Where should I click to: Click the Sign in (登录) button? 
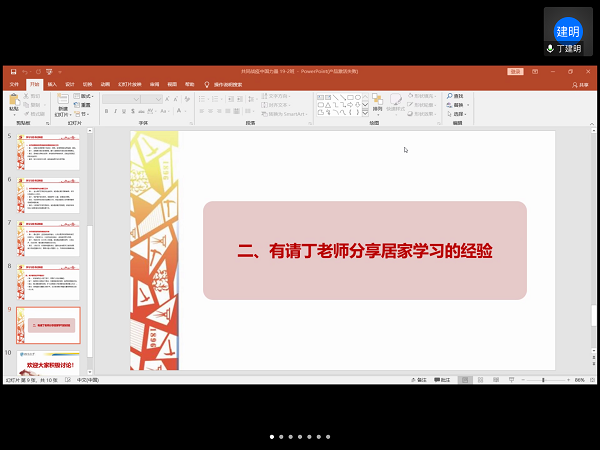(515, 72)
